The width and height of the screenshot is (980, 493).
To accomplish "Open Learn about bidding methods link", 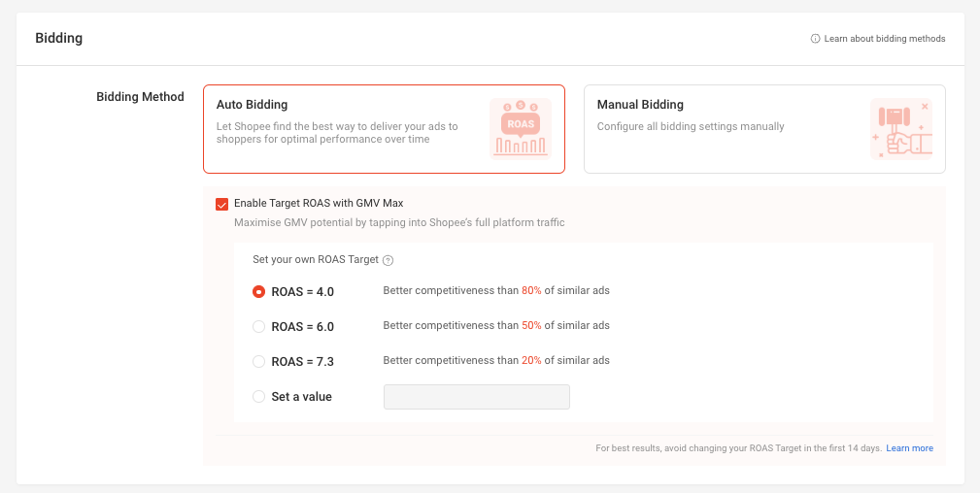I will (885, 39).
